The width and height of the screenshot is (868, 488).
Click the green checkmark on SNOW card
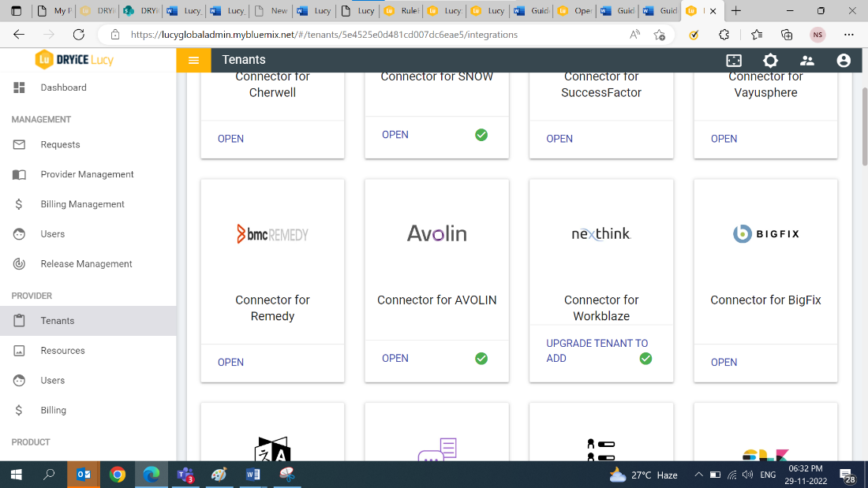pos(481,135)
